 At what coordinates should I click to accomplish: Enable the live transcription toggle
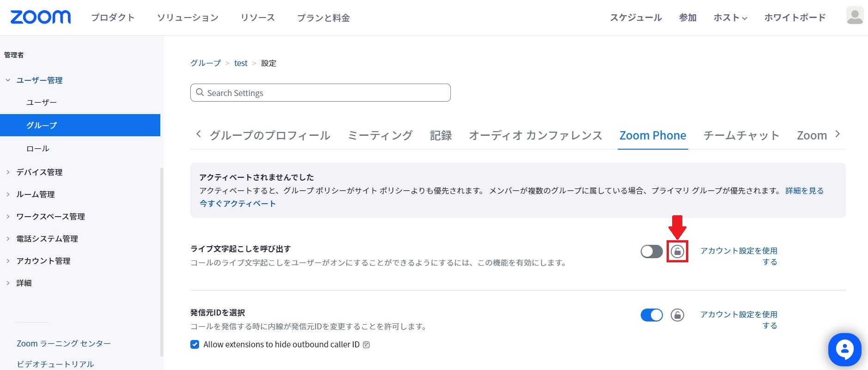(x=651, y=251)
